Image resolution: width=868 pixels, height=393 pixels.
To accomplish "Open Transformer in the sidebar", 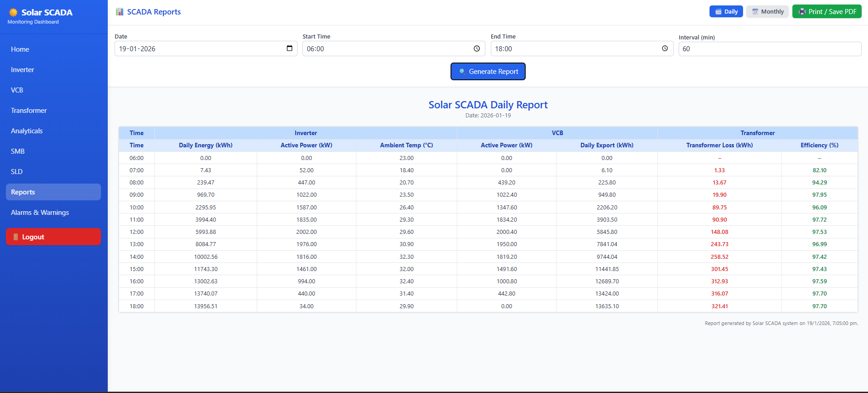I will (x=29, y=111).
